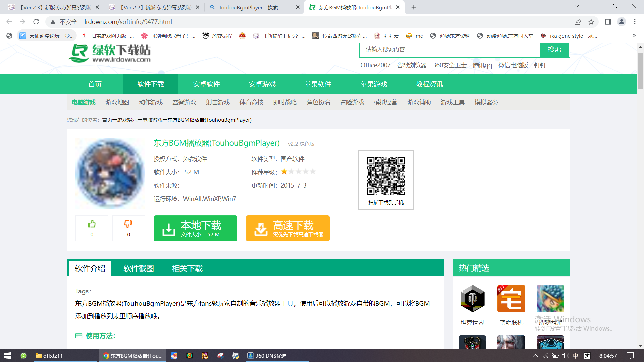Screen dimensions: 644x362
Task: Show hidden system tray icons
Action: (535, 356)
